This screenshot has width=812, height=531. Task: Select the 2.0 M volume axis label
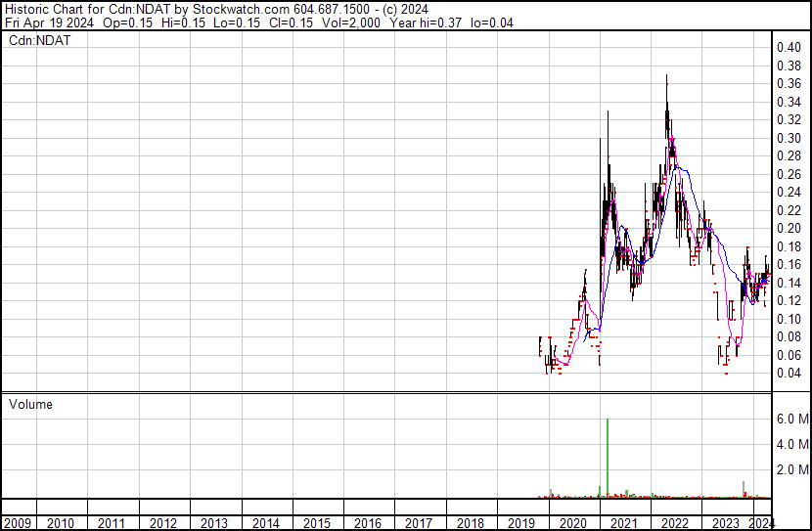[x=792, y=470]
